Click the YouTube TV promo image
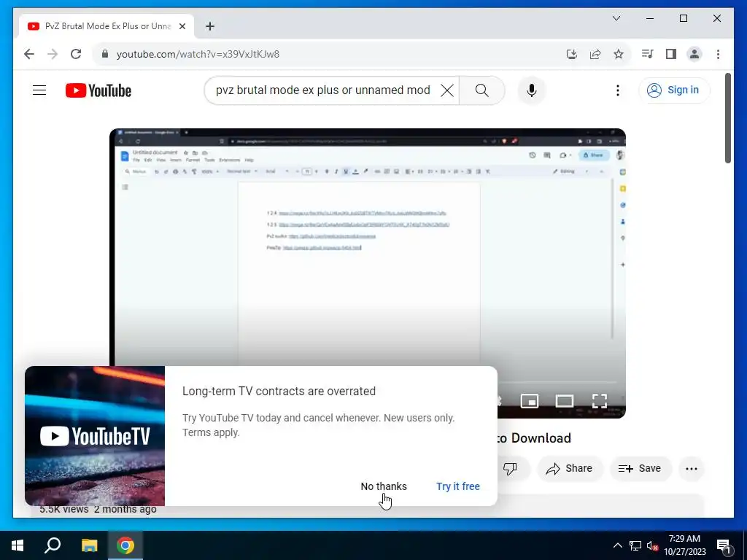 [x=95, y=436]
